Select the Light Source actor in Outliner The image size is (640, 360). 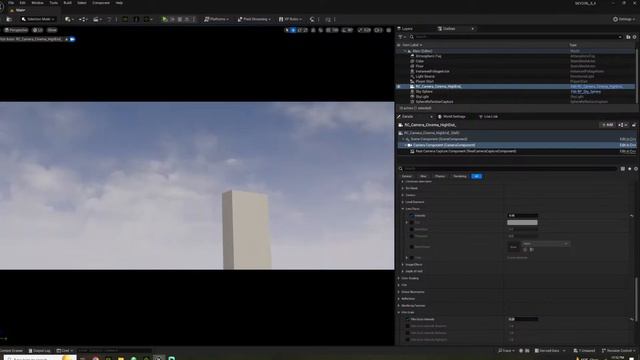(x=425, y=76)
